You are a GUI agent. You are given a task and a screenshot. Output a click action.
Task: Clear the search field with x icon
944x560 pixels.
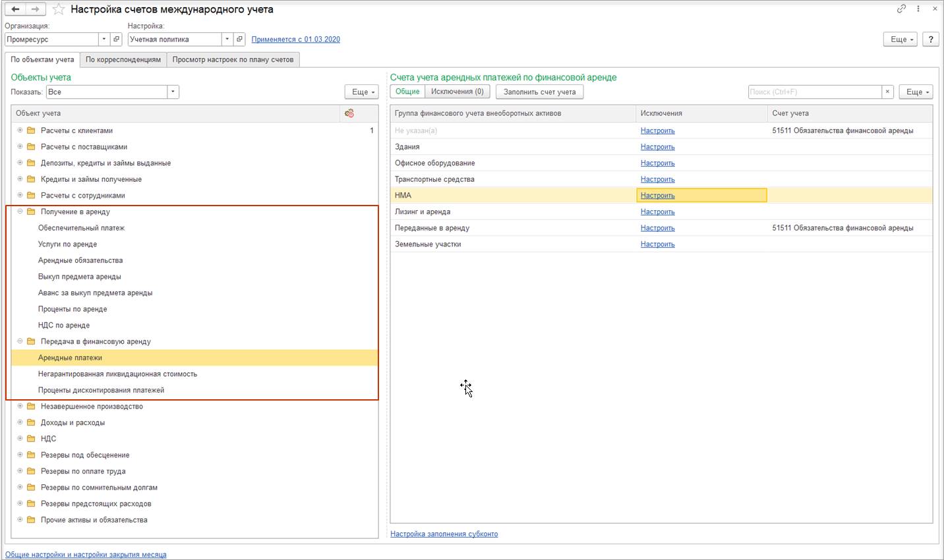click(x=888, y=92)
